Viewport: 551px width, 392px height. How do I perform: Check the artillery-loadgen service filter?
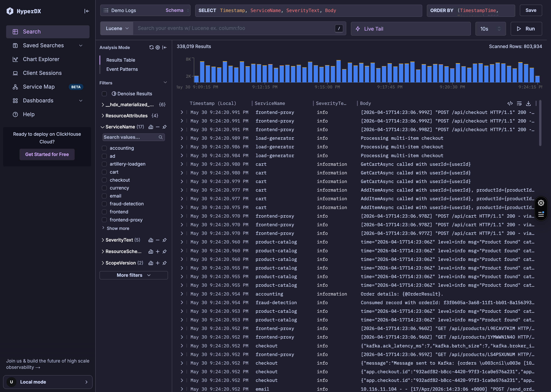[x=104, y=164]
